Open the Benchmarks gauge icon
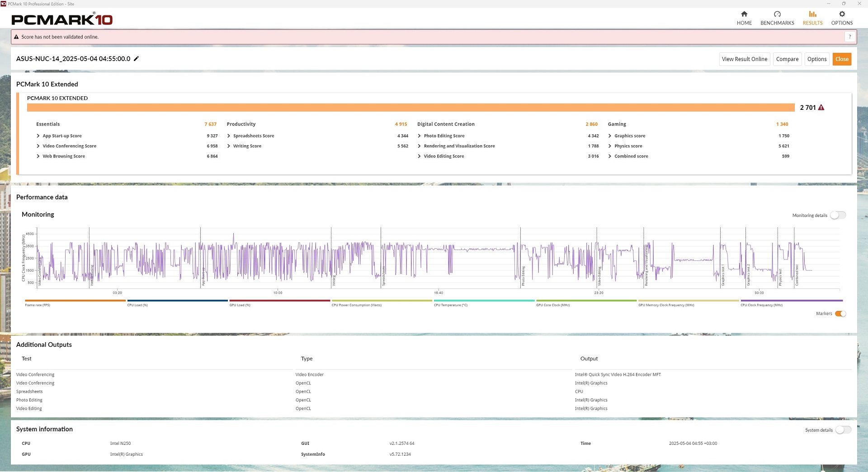The width and height of the screenshot is (868, 472). click(777, 14)
